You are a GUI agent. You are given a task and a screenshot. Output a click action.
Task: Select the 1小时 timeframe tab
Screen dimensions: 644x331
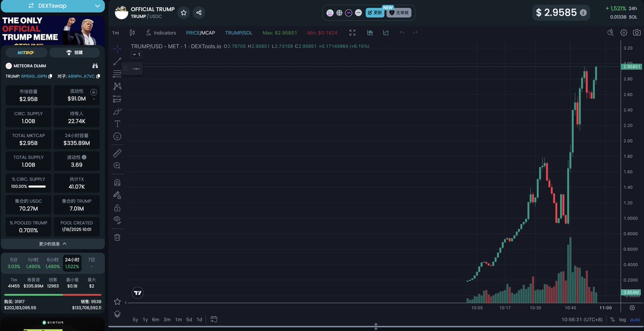point(33,263)
